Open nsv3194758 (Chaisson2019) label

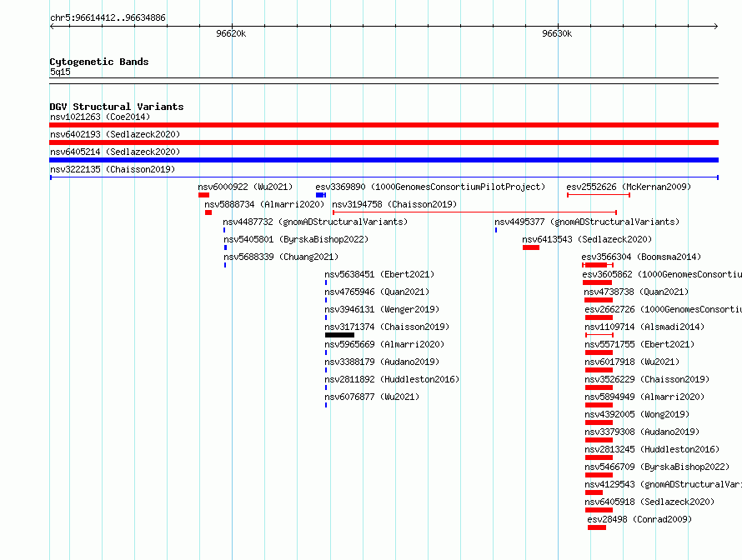[x=394, y=204]
